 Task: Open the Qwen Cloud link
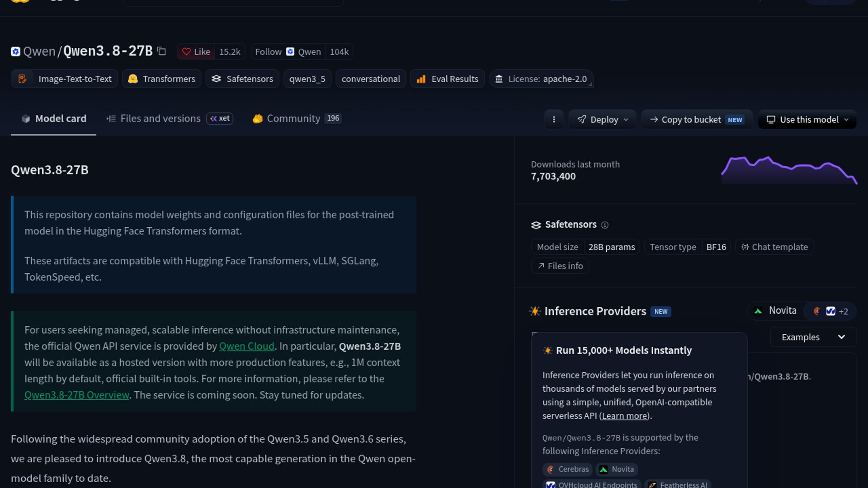pos(246,346)
